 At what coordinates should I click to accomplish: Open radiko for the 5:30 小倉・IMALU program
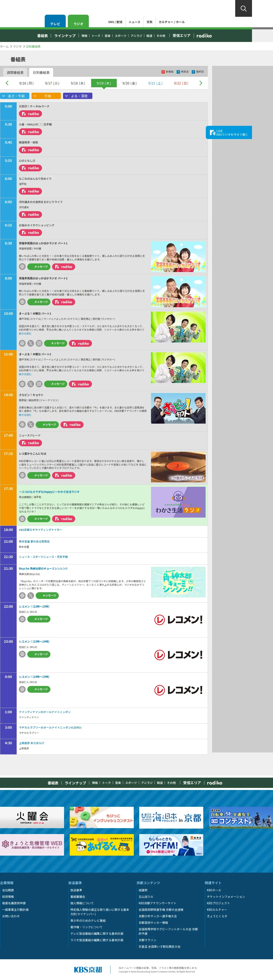(x=30, y=132)
